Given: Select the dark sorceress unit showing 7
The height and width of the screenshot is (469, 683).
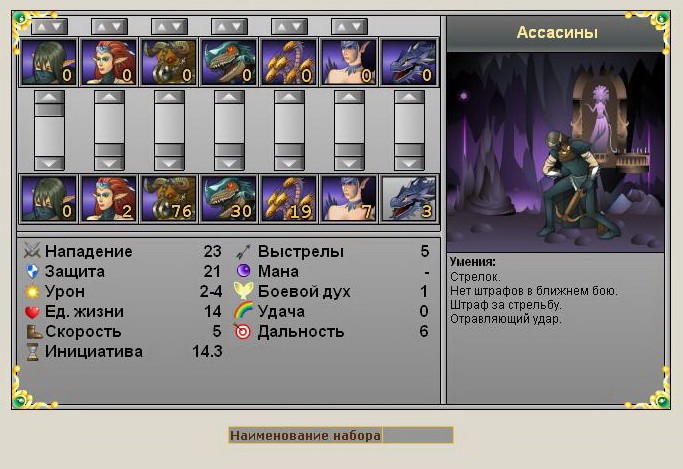Looking at the screenshot, I should [349, 199].
